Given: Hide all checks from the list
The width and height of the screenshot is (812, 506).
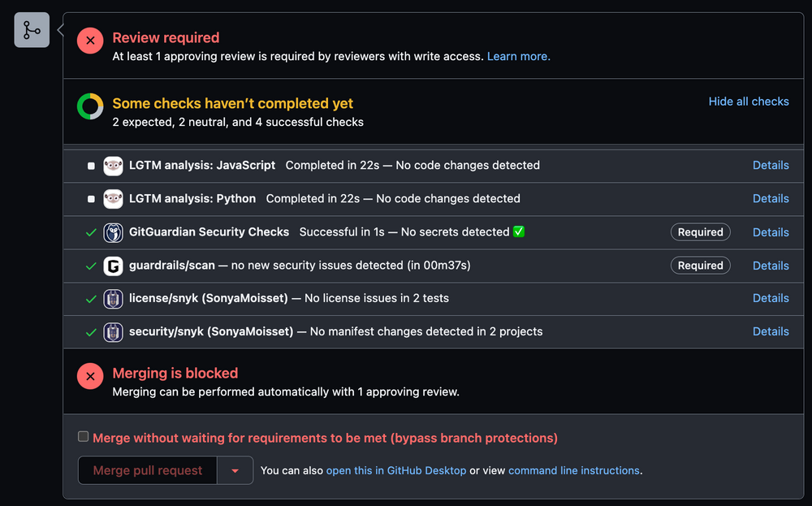Looking at the screenshot, I should pos(748,102).
